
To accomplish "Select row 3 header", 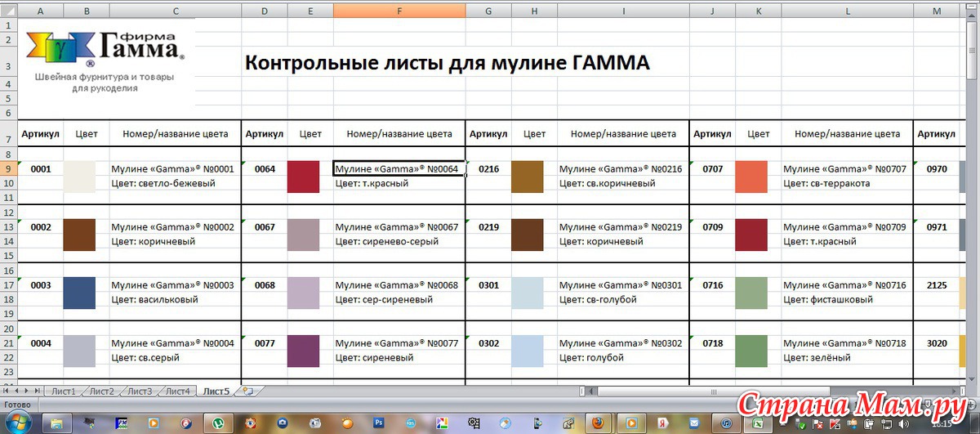I will pos(8,63).
